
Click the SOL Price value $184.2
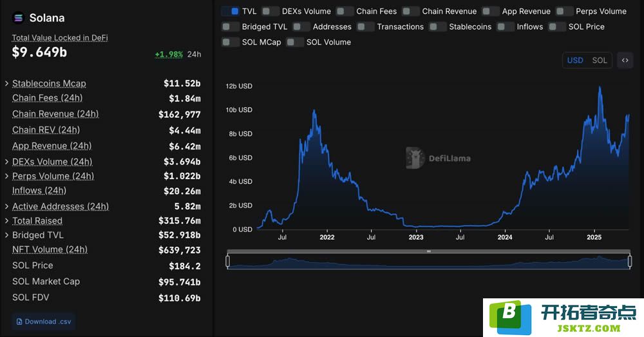pyautogui.click(x=185, y=266)
